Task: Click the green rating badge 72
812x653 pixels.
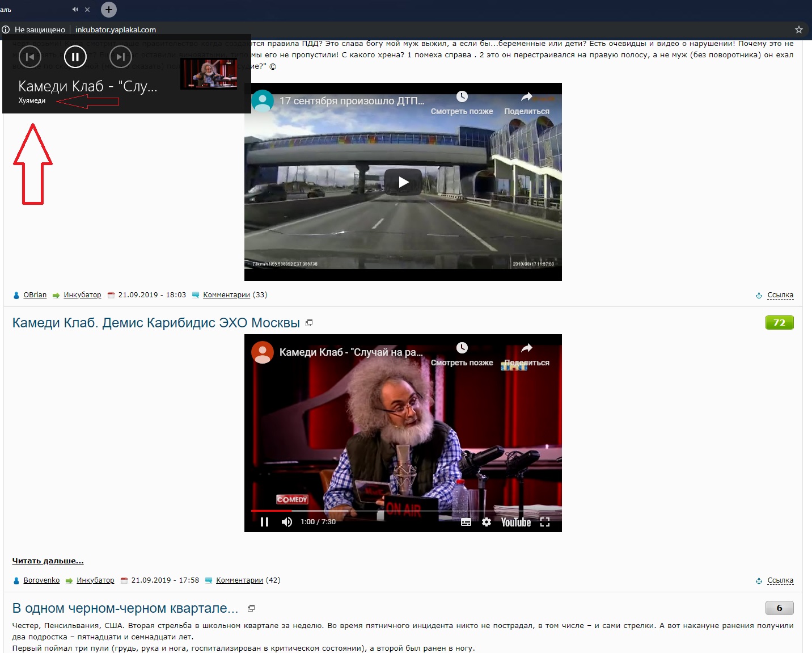Action: tap(780, 323)
